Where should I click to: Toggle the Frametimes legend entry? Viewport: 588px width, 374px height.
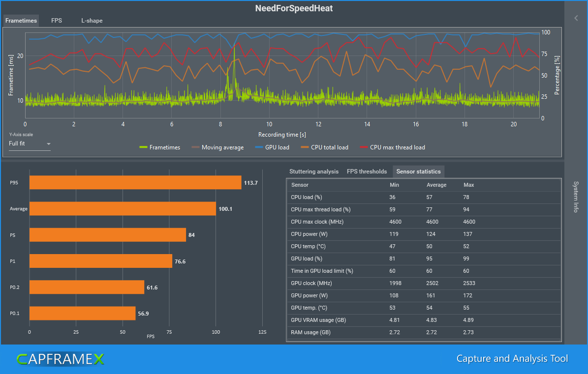pyautogui.click(x=160, y=147)
